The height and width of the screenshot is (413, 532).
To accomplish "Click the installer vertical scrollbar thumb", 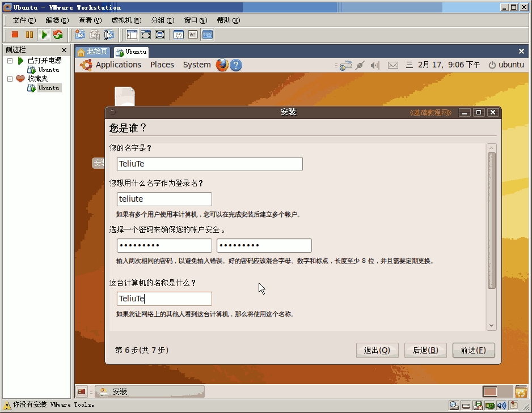I will (491, 220).
